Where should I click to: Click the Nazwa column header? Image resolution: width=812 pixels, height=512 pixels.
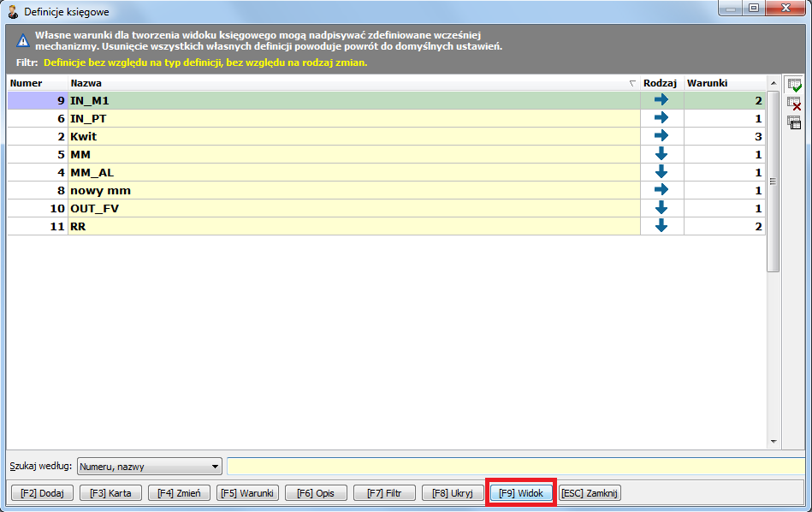pos(353,83)
